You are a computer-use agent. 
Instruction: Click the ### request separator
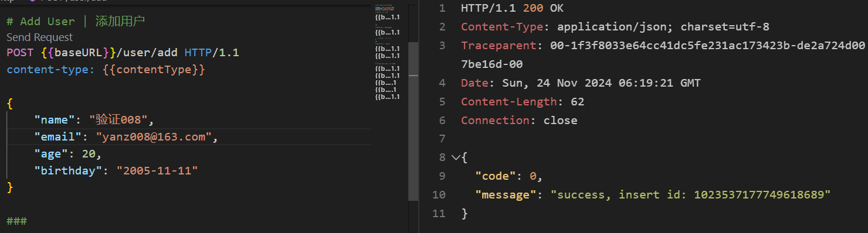(16, 221)
